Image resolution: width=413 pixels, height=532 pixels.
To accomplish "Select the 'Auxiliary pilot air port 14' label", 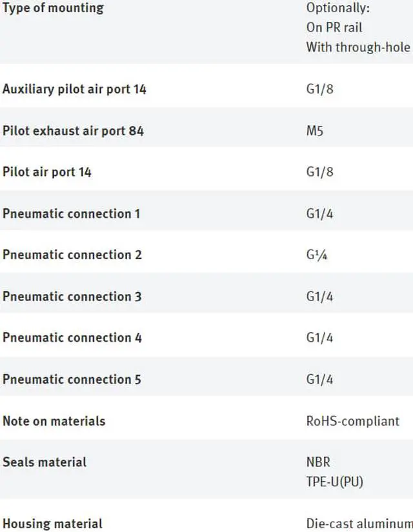I will (74, 89).
